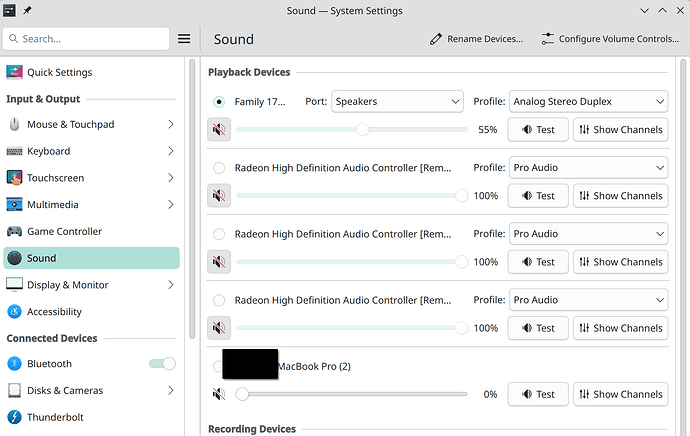This screenshot has width=690, height=436.
Task: Open the hamburger menu beside search
Action: pyautogui.click(x=184, y=39)
